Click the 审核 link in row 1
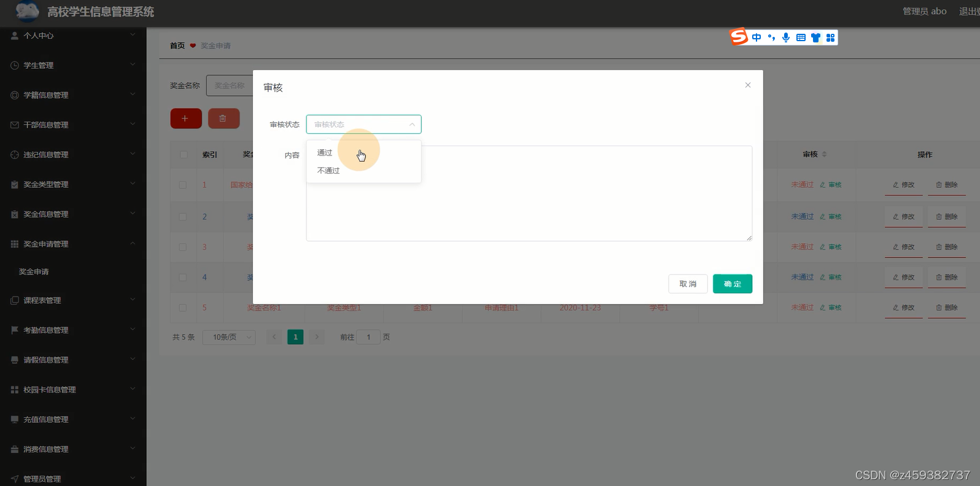This screenshot has width=980, height=486. (831, 185)
